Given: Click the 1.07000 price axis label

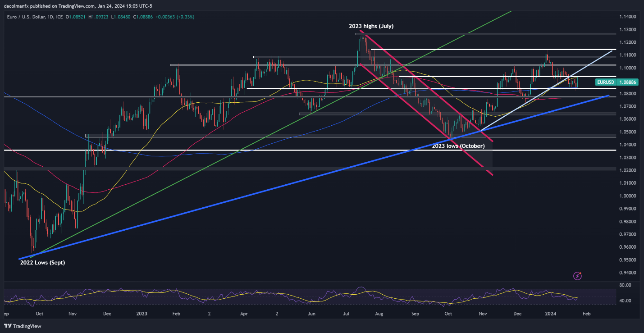Looking at the screenshot, I should tap(628, 106).
